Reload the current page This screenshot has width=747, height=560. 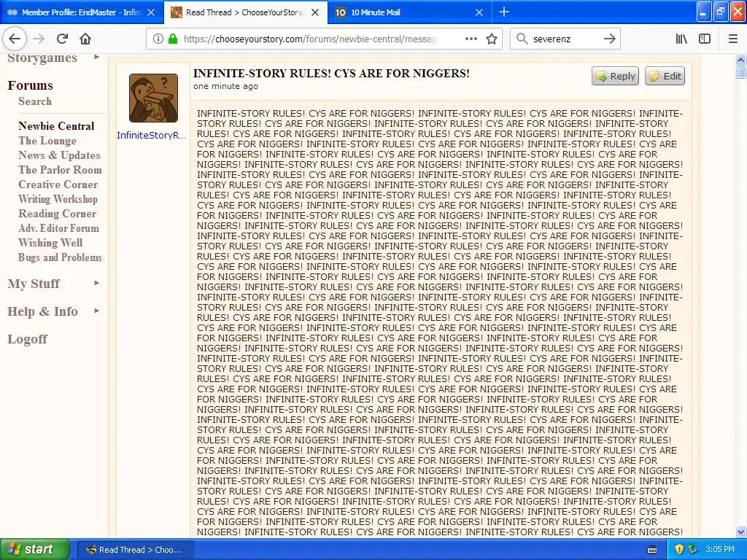(x=62, y=39)
